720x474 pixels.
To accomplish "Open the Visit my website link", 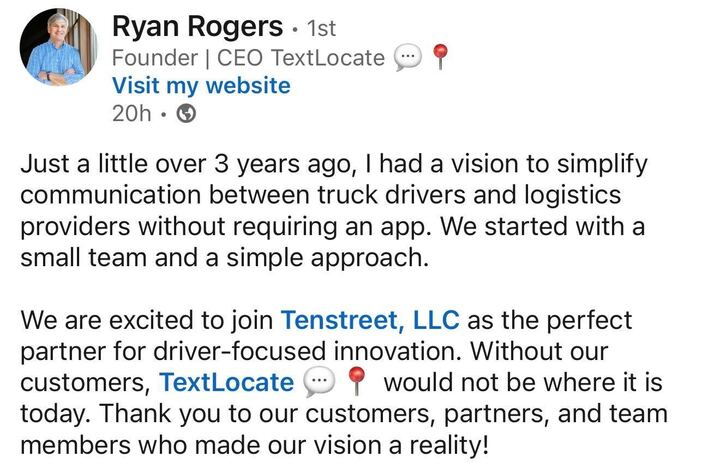I will click(201, 86).
